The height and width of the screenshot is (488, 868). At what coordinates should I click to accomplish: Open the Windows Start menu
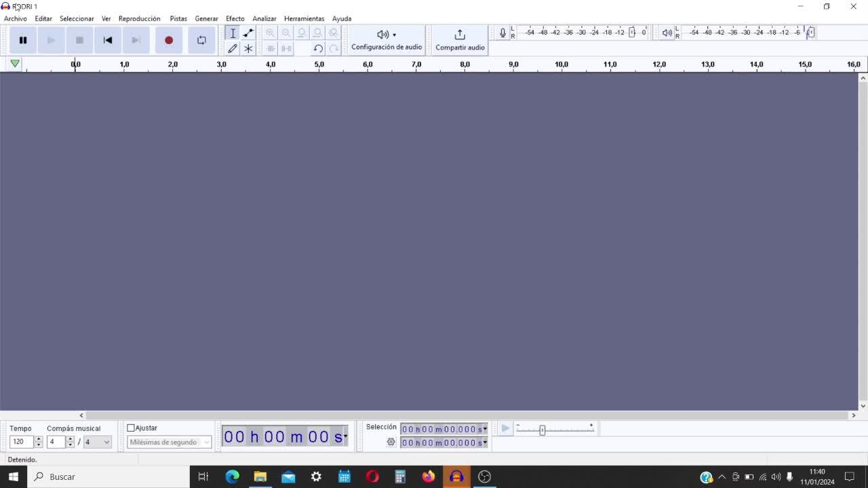(x=14, y=476)
